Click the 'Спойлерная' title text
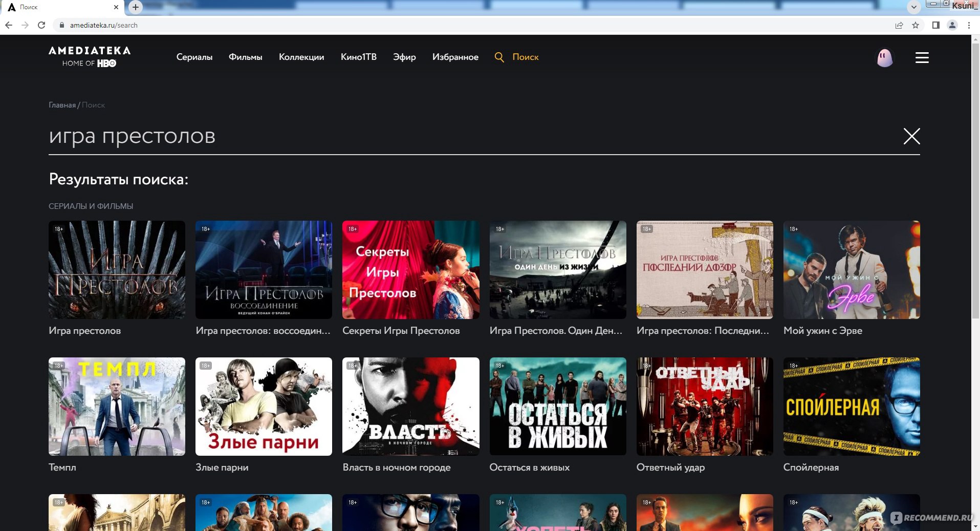Image resolution: width=980 pixels, height=531 pixels. tap(811, 468)
